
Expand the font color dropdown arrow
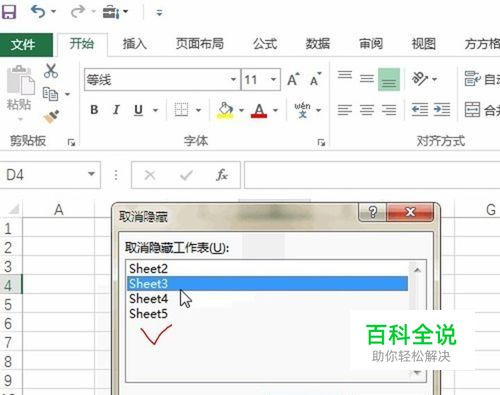275,110
